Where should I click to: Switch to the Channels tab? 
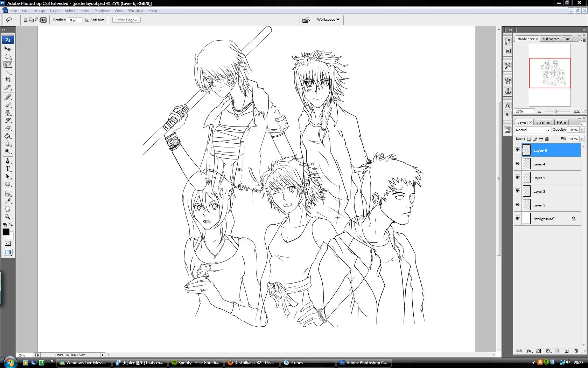click(x=544, y=122)
